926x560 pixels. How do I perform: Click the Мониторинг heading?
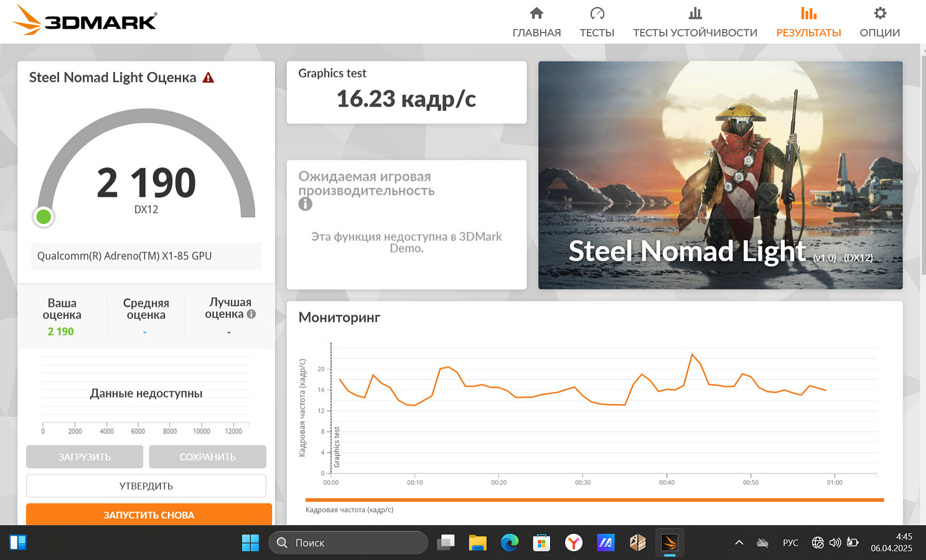339,317
